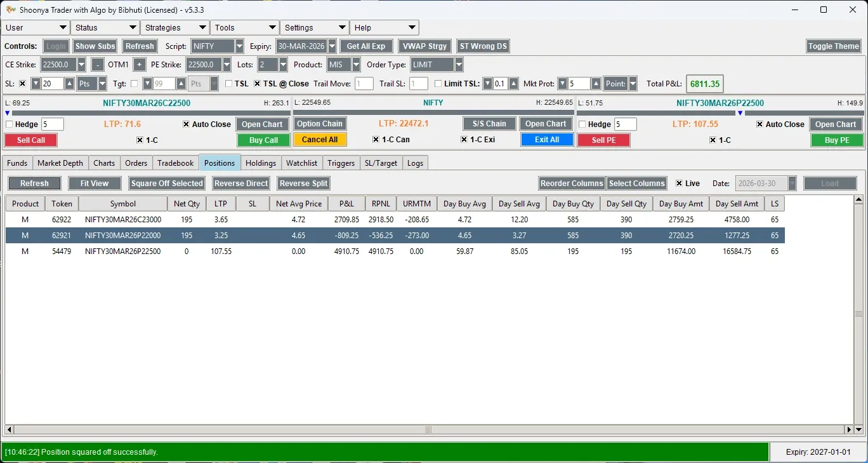
Task: Click the Sell PE button
Action: [x=604, y=140]
